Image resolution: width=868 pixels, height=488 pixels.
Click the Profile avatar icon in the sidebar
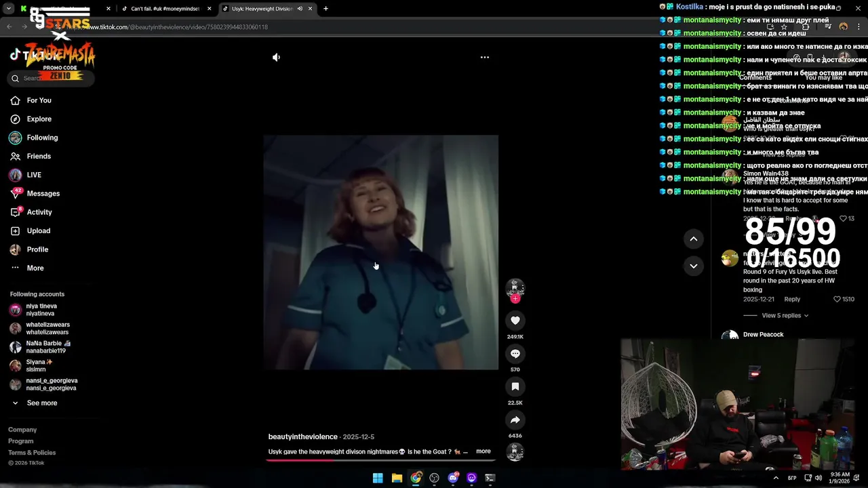click(15, 249)
